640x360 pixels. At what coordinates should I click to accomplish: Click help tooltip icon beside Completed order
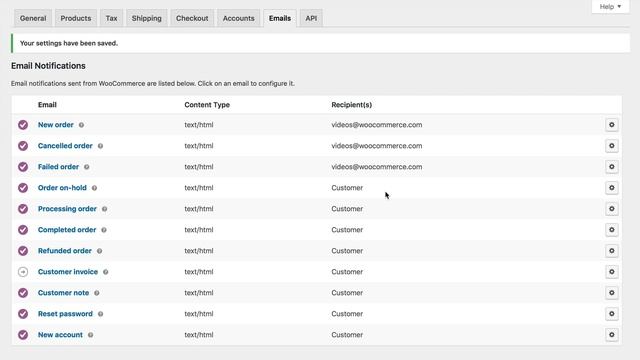click(x=104, y=230)
